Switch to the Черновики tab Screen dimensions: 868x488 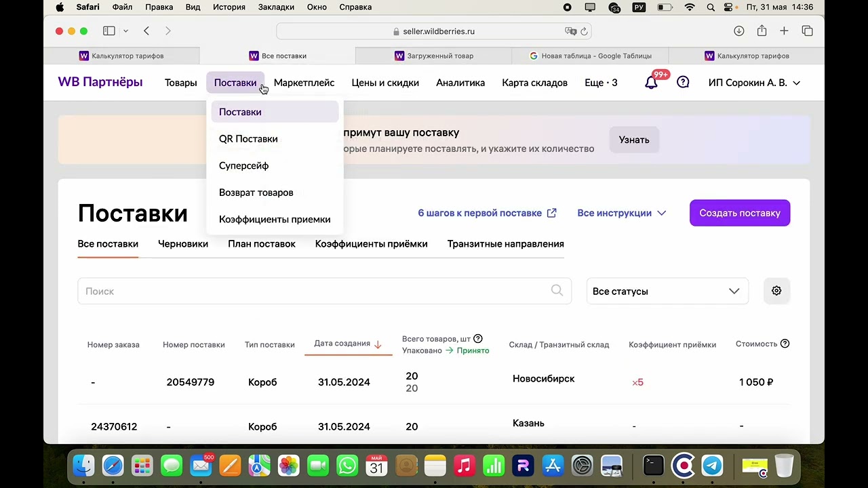tap(183, 244)
